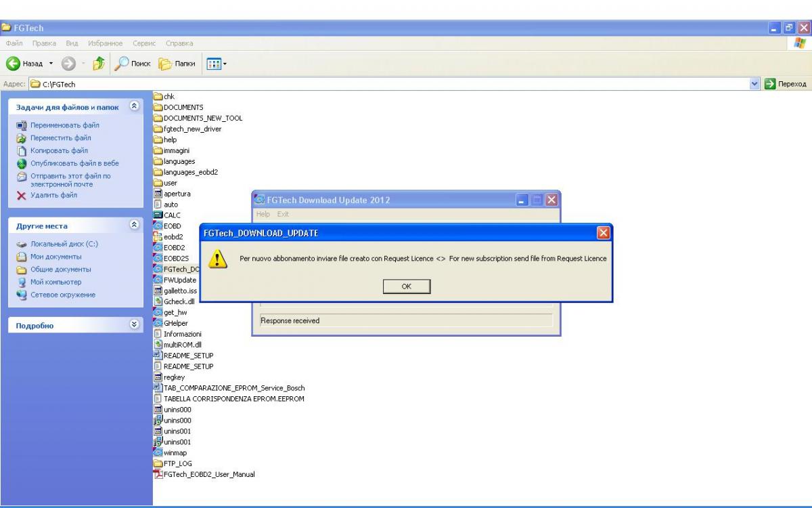
Task: Toggle the Папки folders pane
Action: [177, 64]
